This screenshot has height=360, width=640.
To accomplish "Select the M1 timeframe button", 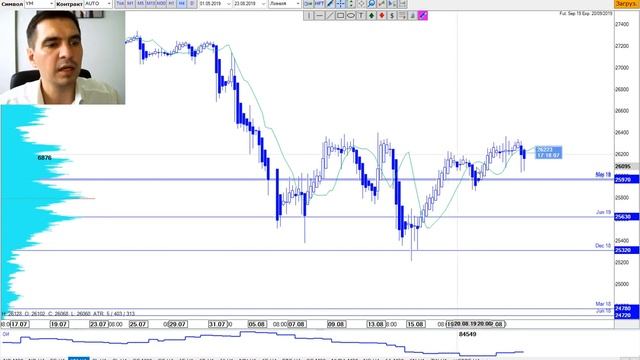I will (130, 4).
